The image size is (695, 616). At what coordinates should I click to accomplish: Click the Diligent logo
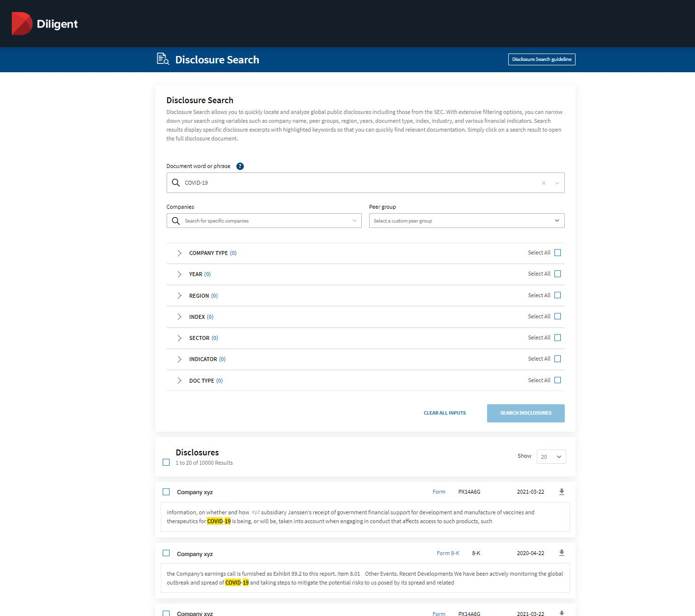click(45, 24)
